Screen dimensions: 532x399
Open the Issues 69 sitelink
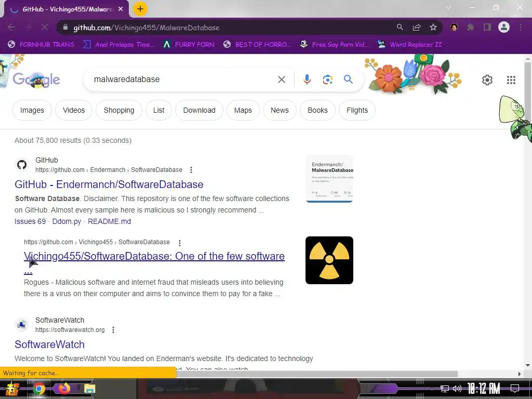pyautogui.click(x=30, y=221)
